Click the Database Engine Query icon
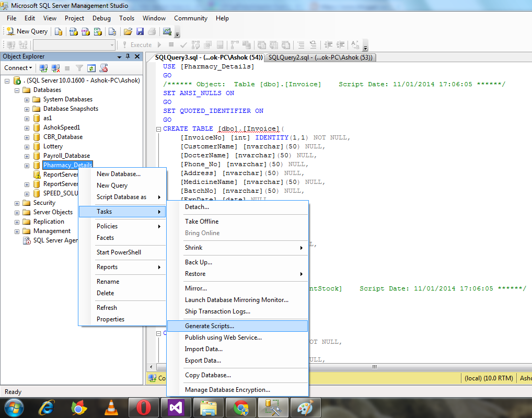The height and width of the screenshot is (418, 532). pyautogui.click(x=59, y=31)
